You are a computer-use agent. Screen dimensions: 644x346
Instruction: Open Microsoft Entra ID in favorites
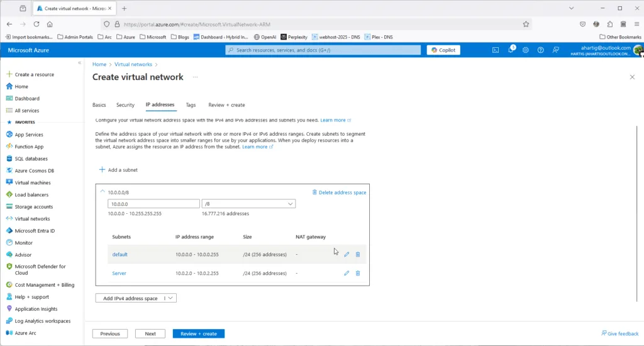(x=35, y=231)
